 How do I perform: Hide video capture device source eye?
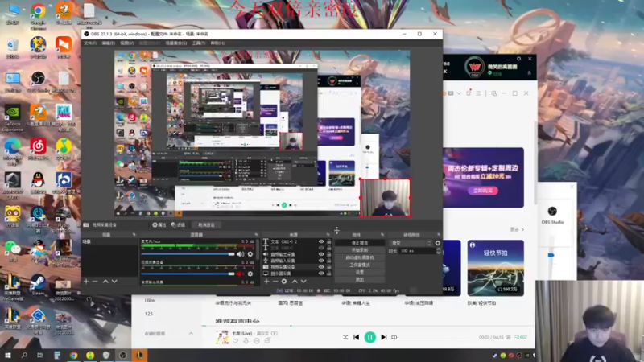321,267
